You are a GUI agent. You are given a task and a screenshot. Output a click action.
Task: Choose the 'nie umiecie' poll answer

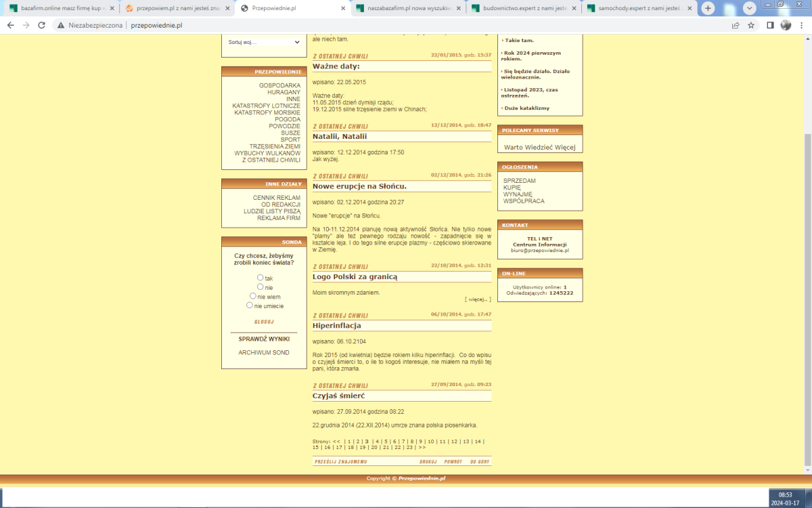[250, 305]
